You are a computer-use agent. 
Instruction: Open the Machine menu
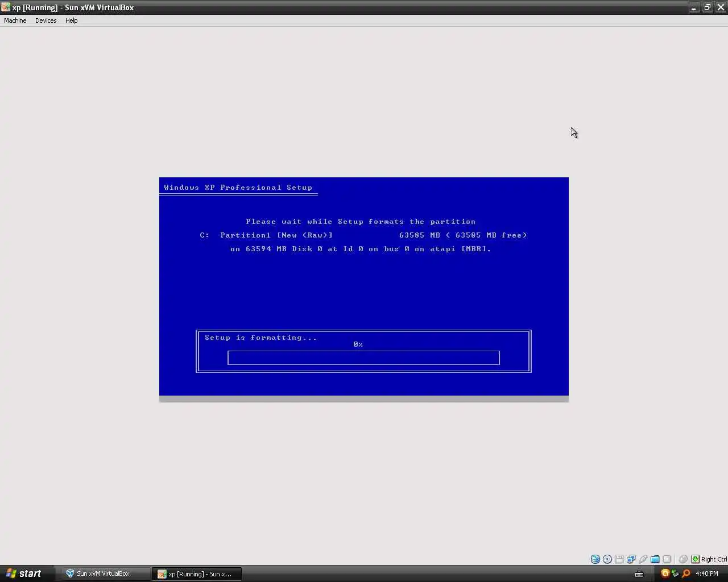(15, 20)
